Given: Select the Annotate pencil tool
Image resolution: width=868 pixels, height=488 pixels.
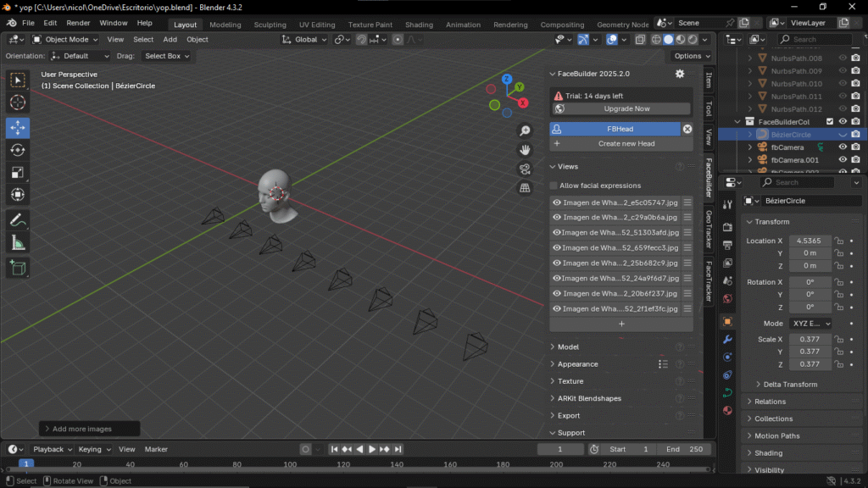Looking at the screenshot, I should pos(18,220).
